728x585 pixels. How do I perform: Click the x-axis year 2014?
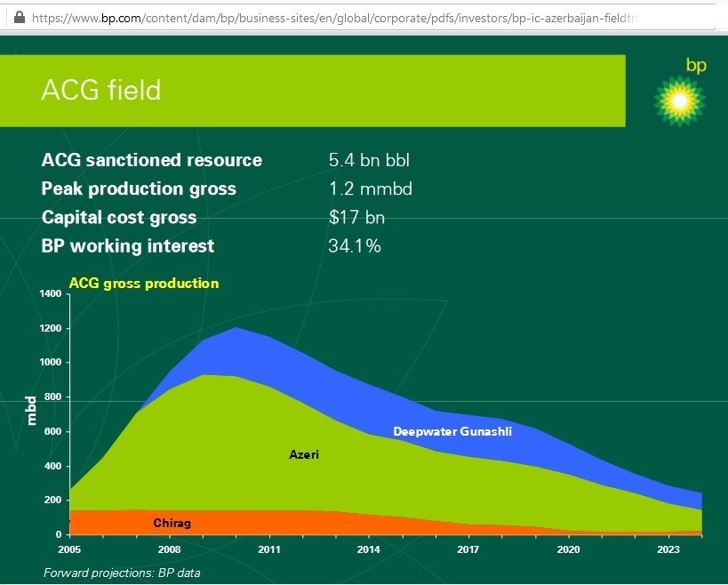[369, 549]
